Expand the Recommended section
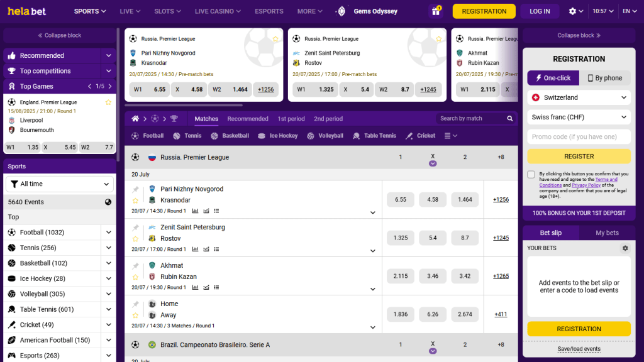The image size is (644, 362). [x=108, y=55]
